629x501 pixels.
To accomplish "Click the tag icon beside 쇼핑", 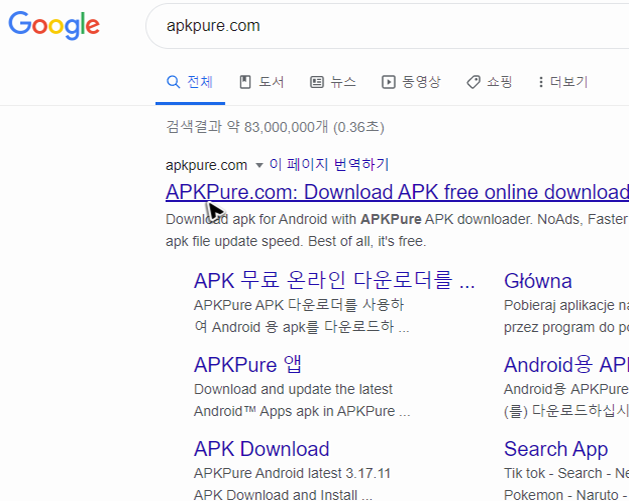I will (x=473, y=82).
